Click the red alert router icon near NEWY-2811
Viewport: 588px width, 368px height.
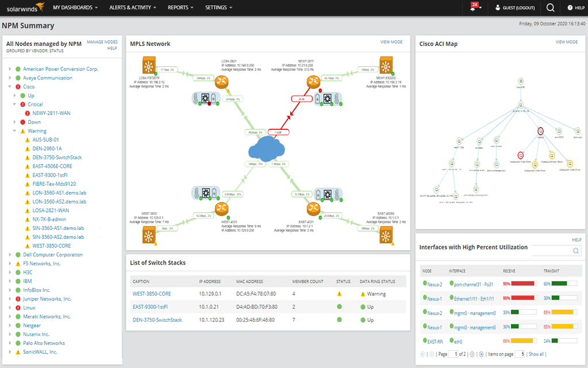313,82
